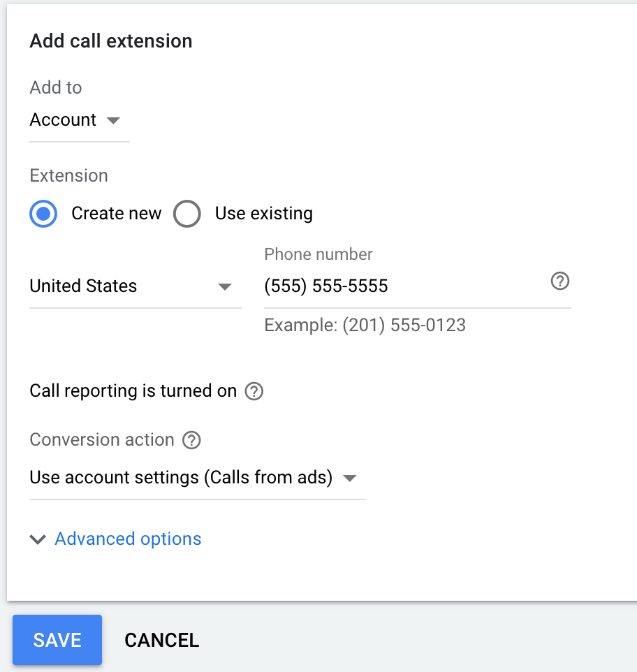Image resolution: width=637 pixels, height=672 pixels.
Task: Click the Conversion action help question mark
Action: 191,440
